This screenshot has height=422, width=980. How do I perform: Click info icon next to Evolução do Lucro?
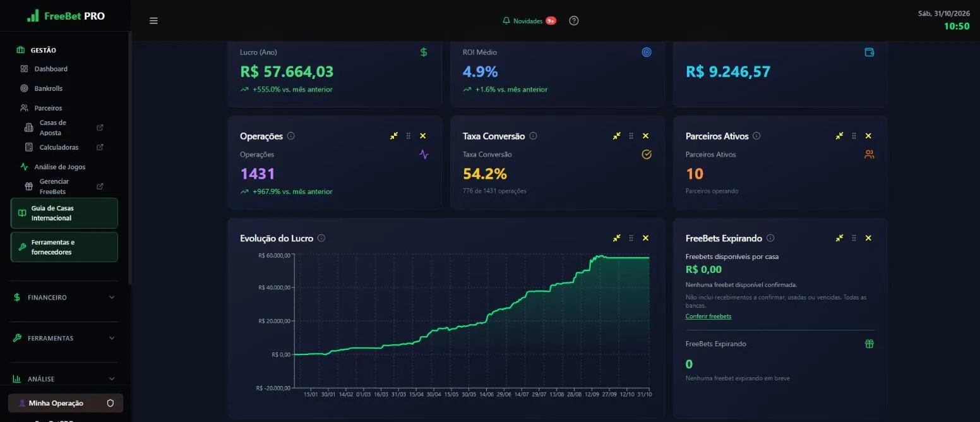click(x=321, y=238)
